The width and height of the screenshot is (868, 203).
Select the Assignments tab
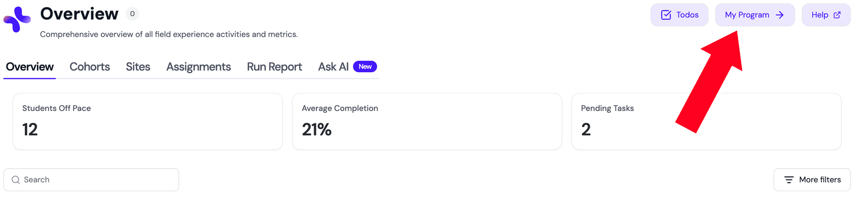pyautogui.click(x=198, y=67)
